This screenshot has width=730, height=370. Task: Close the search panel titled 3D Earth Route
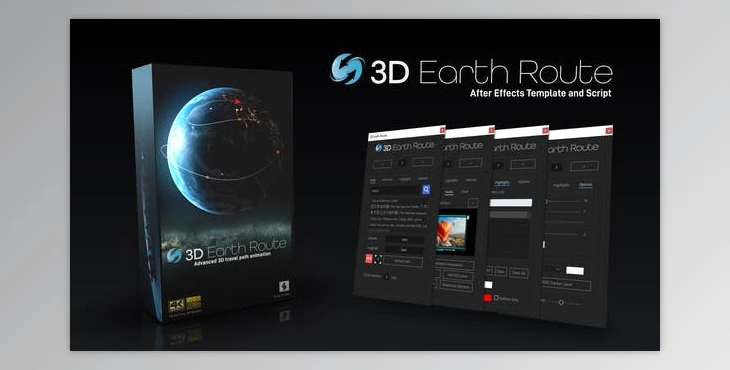pos(442,130)
